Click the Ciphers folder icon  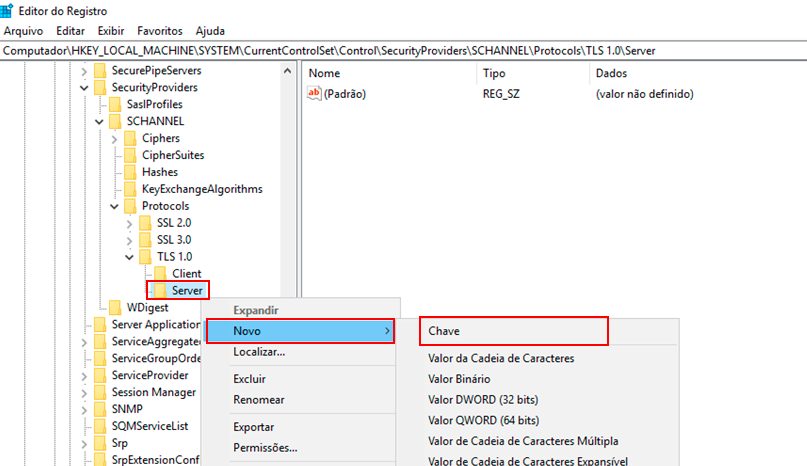click(130, 138)
